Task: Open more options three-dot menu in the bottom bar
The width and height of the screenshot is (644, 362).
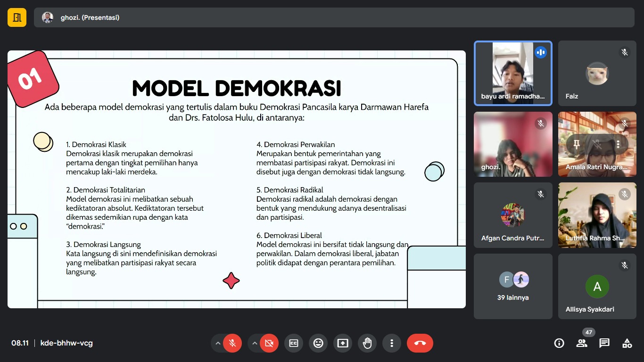Action: [392, 343]
